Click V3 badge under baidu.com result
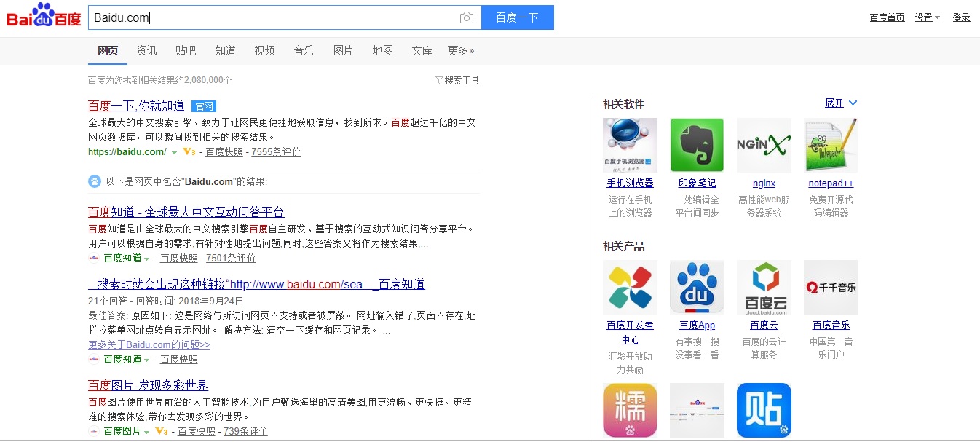The height and width of the screenshot is (442, 980). pos(189,151)
